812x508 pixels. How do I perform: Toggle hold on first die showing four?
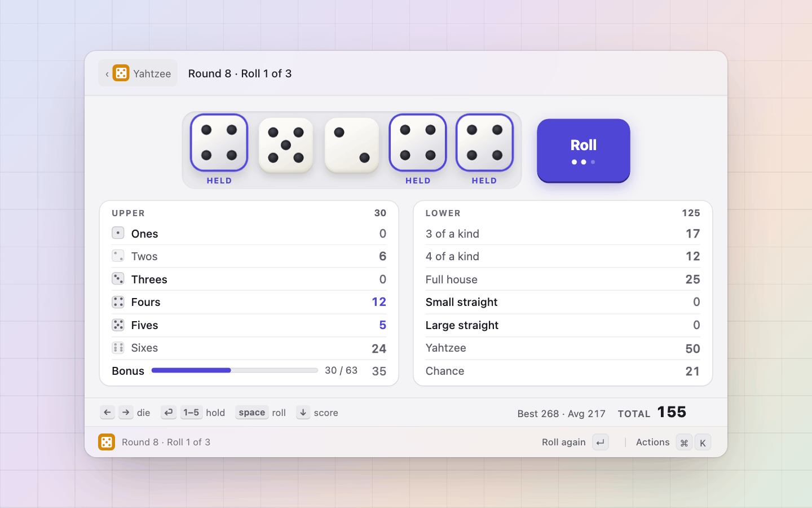click(219, 143)
